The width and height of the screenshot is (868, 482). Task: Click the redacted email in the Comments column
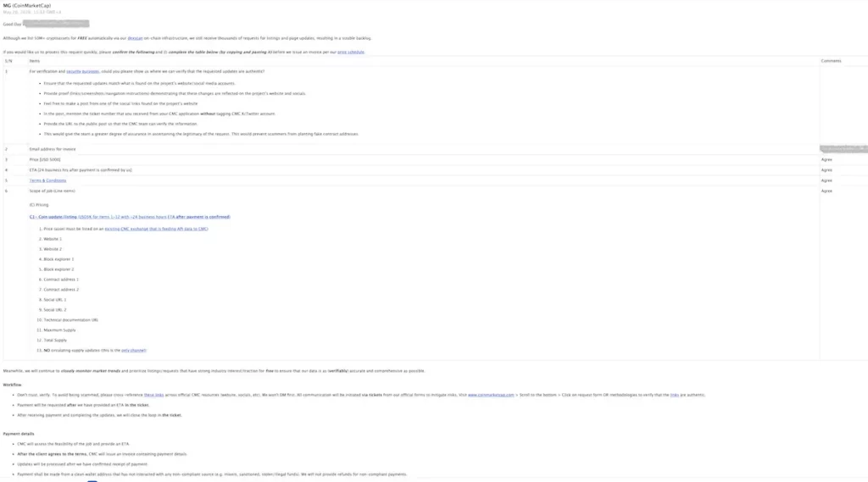(x=843, y=149)
